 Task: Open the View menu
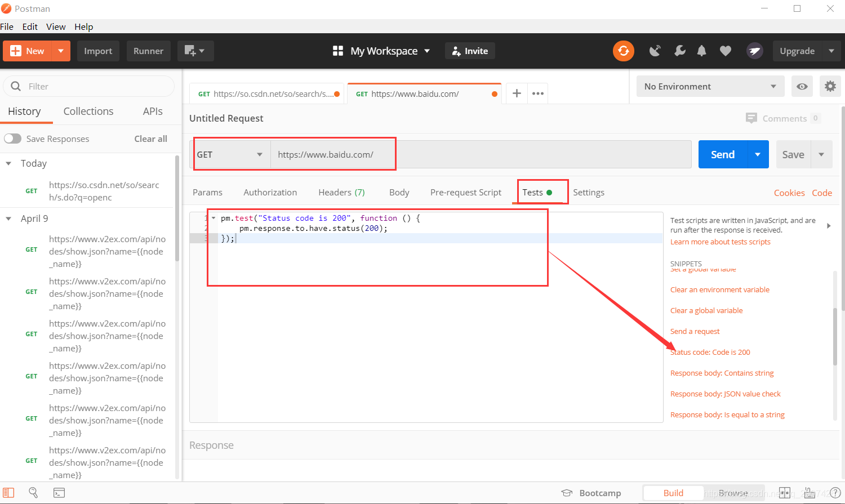(x=56, y=26)
